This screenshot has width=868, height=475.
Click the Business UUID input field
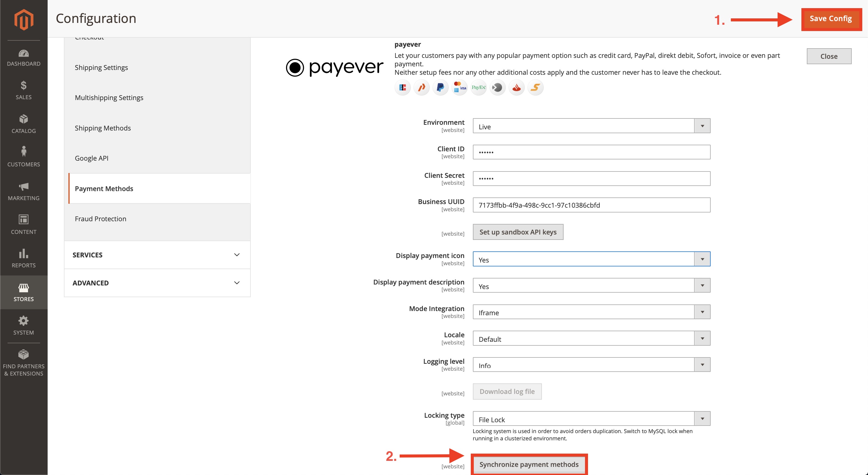tap(591, 205)
